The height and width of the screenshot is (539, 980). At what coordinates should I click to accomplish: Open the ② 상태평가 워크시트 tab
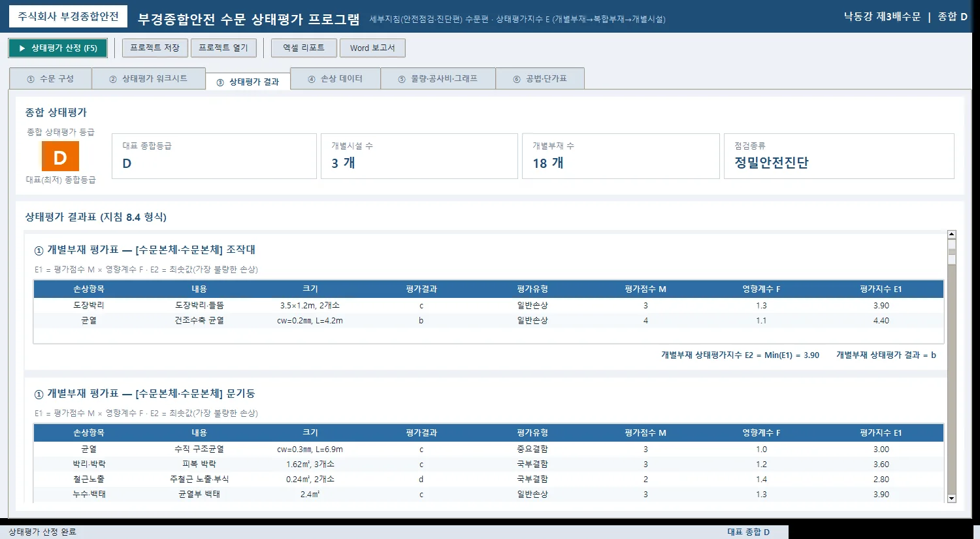148,78
